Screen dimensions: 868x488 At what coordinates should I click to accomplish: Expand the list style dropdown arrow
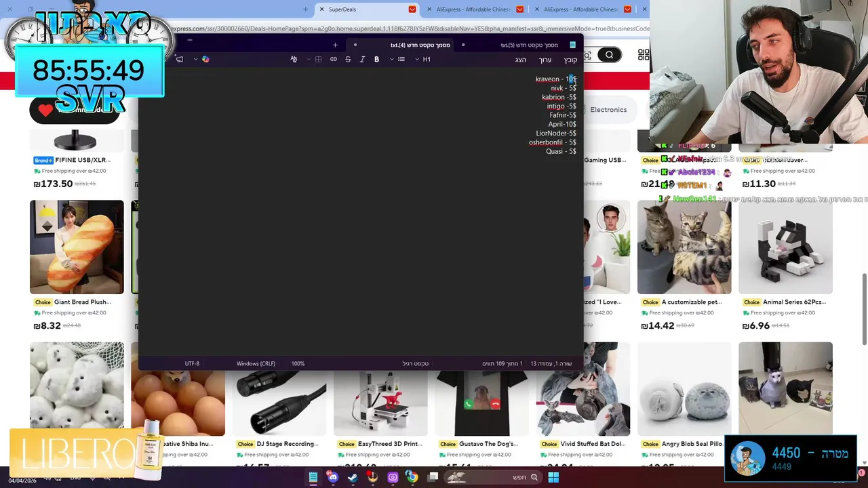tap(391, 60)
